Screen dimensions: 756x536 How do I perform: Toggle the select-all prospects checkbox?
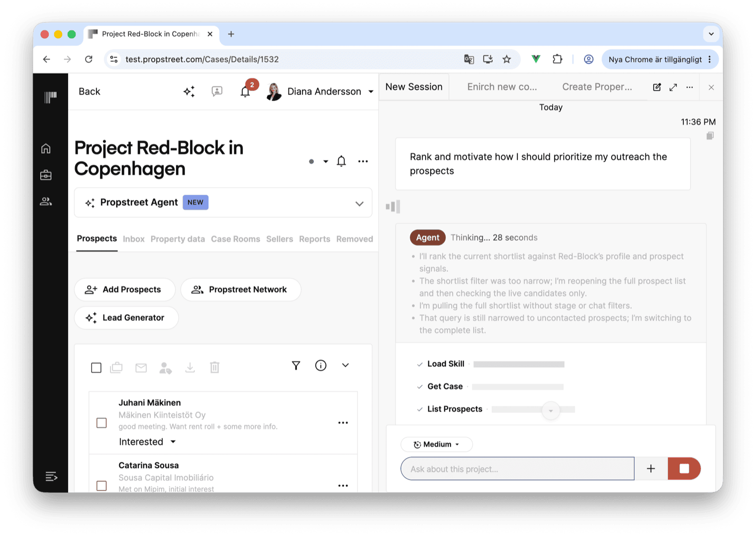[x=96, y=368]
